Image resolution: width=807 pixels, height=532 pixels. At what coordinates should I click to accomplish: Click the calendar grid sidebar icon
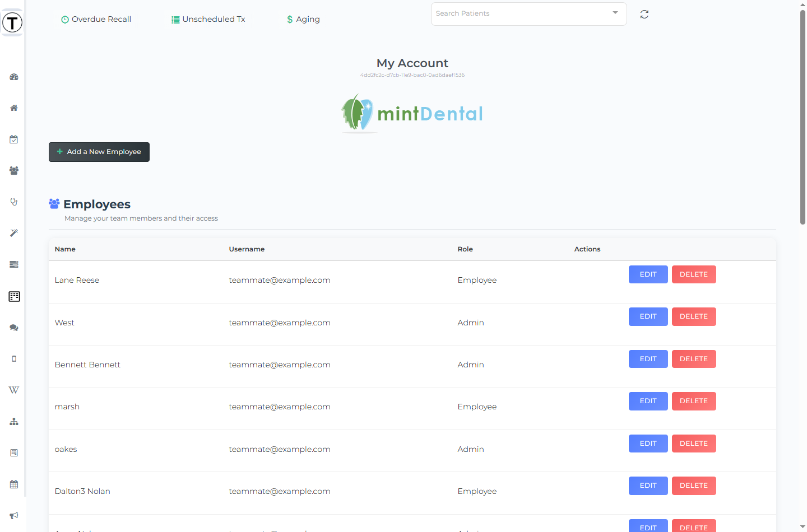14,484
